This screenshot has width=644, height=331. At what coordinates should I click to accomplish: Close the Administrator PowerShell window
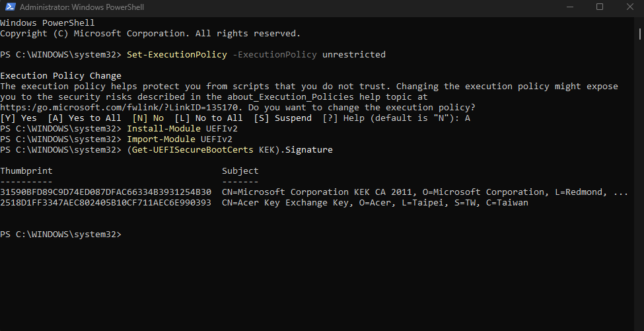coord(629,7)
